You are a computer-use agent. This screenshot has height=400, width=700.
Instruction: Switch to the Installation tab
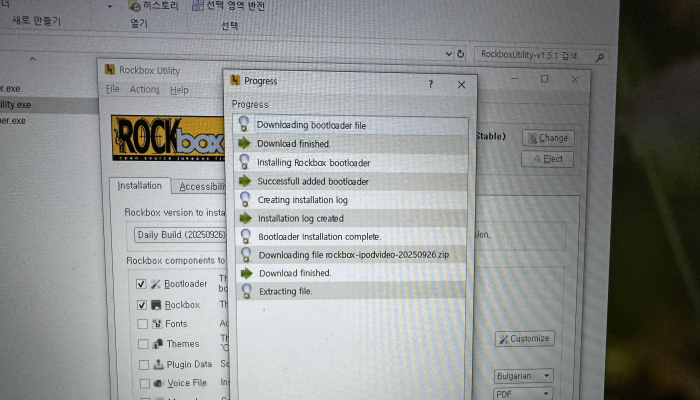pyautogui.click(x=140, y=185)
